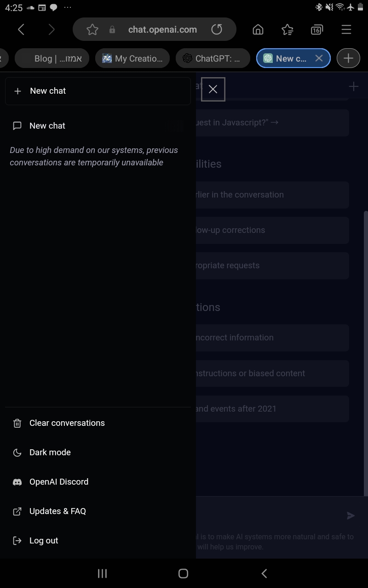Switch to the My Creations tab
This screenshot has height=588, width=368.
(132, 58)
